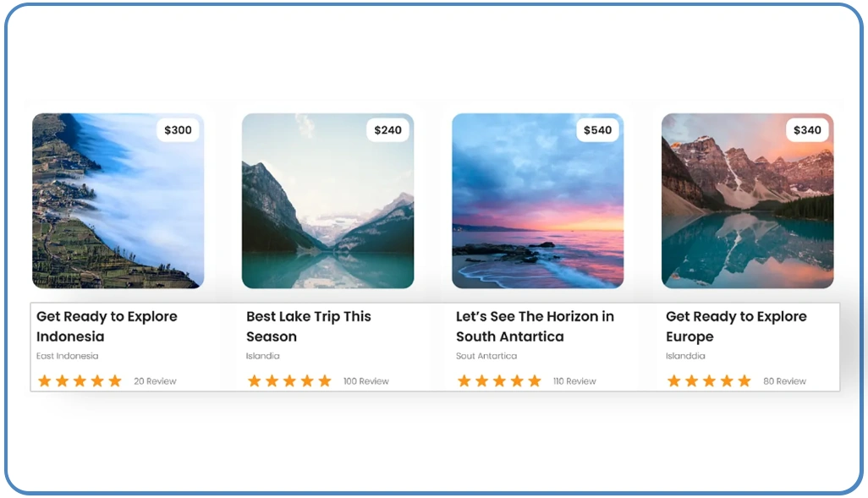Click the $540 price badge
The width and height of the screenshot is (868, 498).
(597, 130)
